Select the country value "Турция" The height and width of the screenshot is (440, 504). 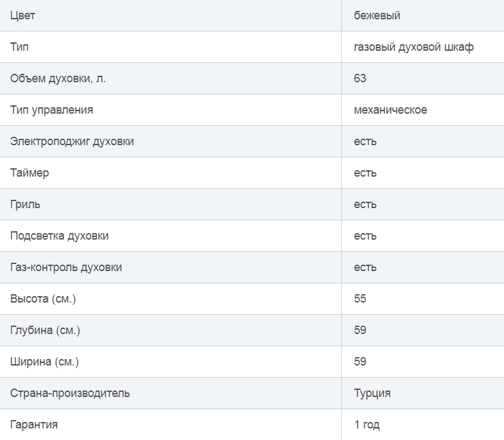point(372,393)
